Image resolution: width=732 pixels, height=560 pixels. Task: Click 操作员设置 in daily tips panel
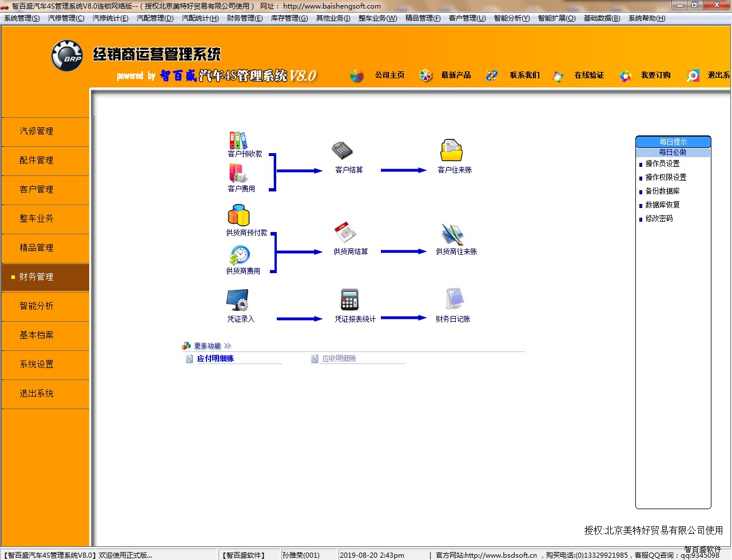click(x=662, y=164)
